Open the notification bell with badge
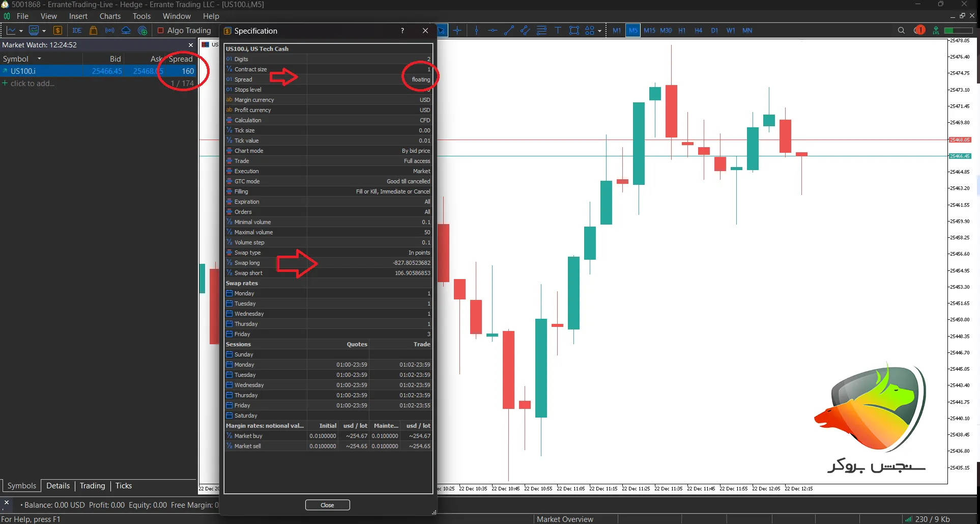980x524 pixels. 919,31
